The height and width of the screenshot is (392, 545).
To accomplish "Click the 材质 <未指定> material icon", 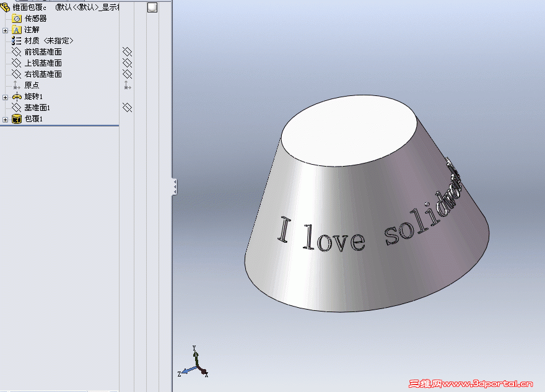I will point(17,40).
